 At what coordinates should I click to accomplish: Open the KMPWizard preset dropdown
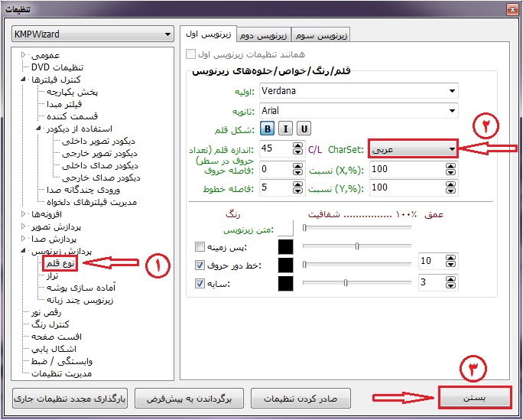point(93,34)
